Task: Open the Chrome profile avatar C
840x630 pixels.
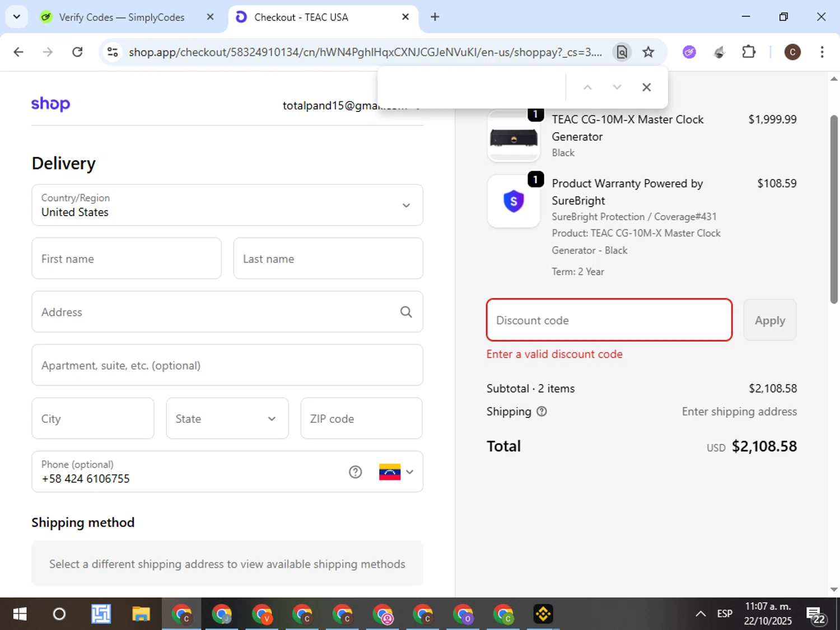Action: click(792, 52)
